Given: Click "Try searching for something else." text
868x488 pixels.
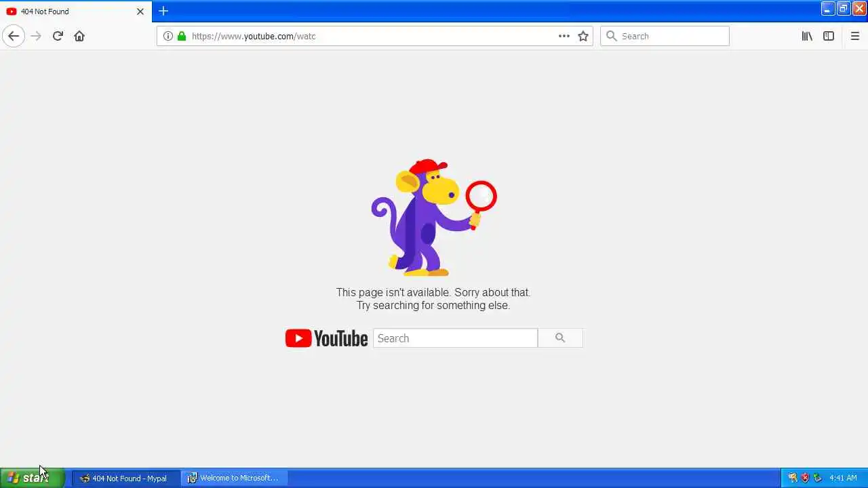Looking at the screenshot, I should pyautogui.click(x=433, y=305).
